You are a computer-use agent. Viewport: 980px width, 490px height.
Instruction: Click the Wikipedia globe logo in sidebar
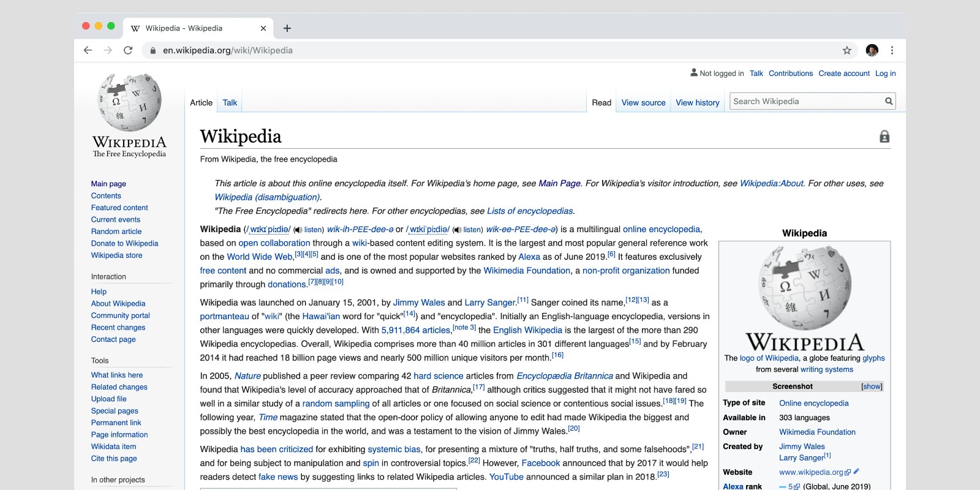tap(129, 103)
